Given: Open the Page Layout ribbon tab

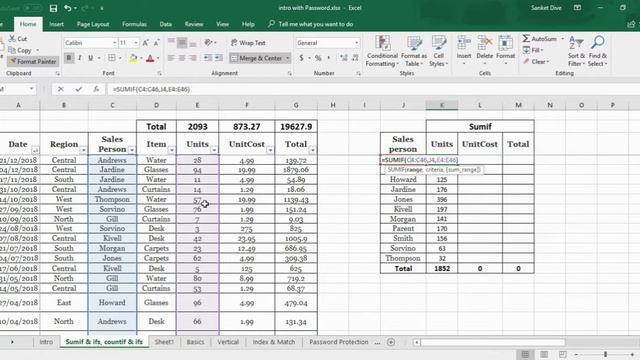Looking at the screenshot, I should [x=93, y=24].
